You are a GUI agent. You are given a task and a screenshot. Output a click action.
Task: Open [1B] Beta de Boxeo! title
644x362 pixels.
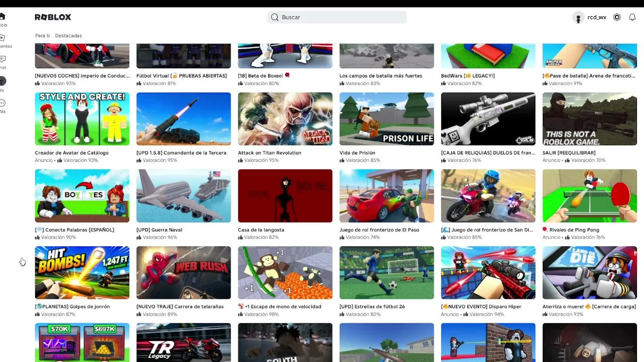[x=264, y=76]
